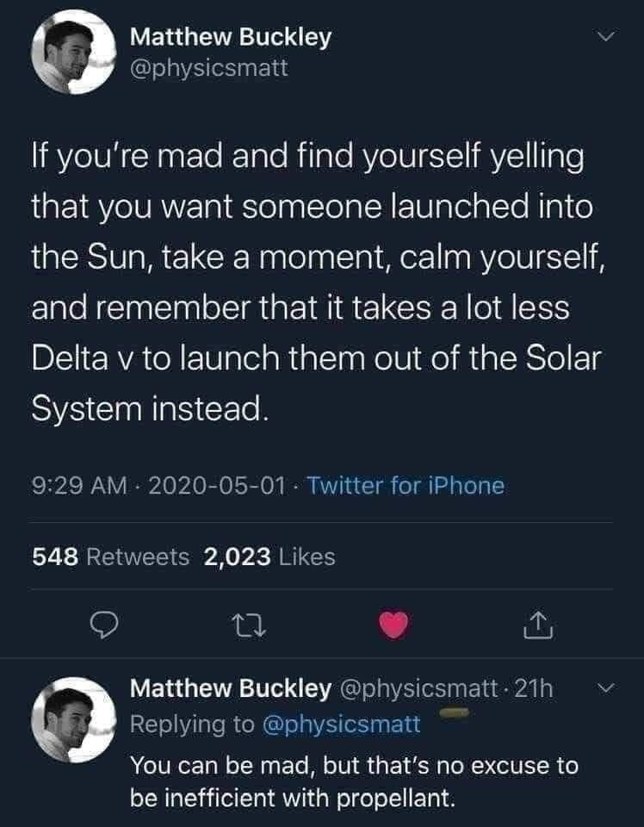View the 548 Retweets list
644x827 pixels.
coord(111,557)
